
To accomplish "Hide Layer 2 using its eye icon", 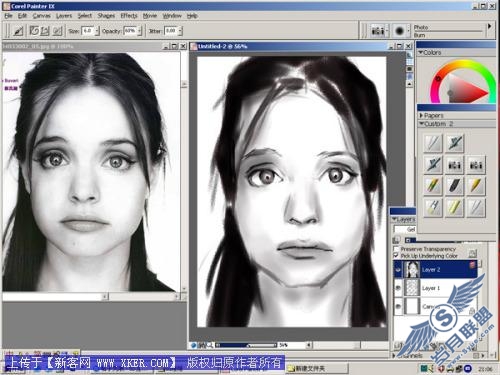I will (398, 270).
